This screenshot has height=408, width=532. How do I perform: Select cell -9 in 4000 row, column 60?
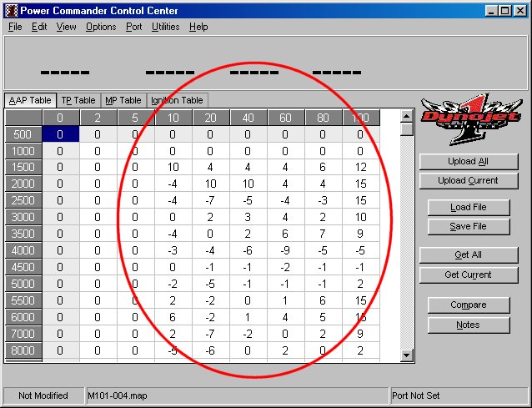point(285,250)
